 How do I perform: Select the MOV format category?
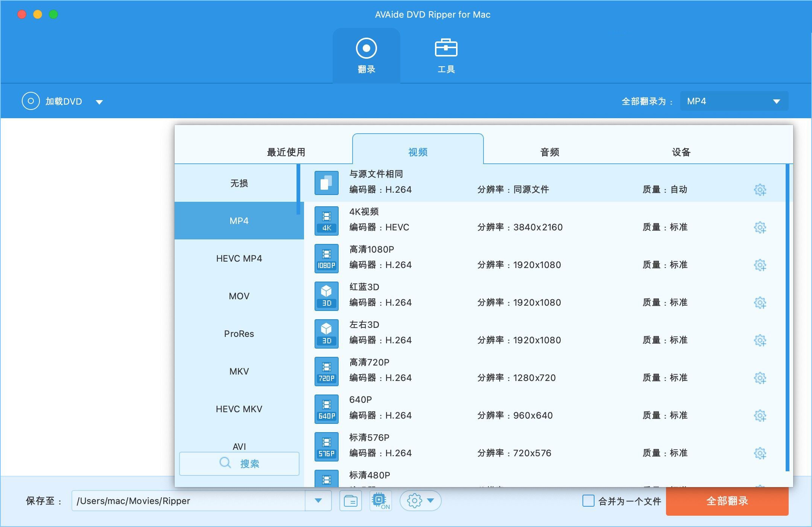(x=239, y=296)
